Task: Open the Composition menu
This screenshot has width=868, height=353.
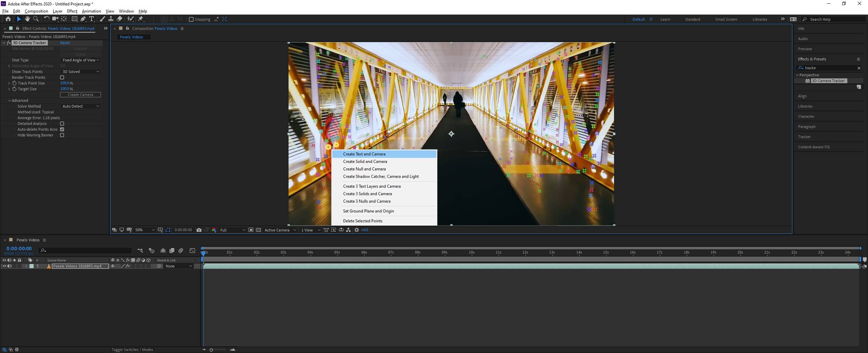Action: (36, 11)
